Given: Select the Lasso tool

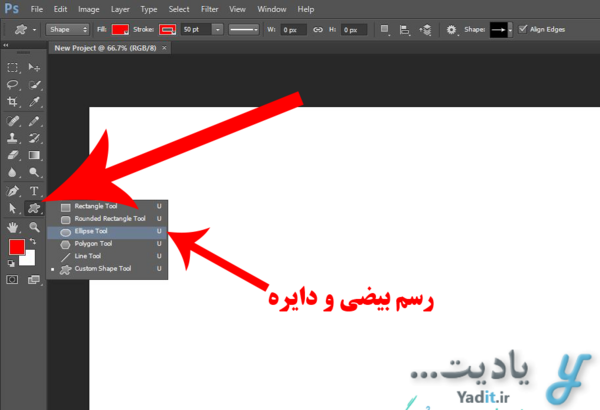Looking at the screenshot, I should tap(12, 85).
